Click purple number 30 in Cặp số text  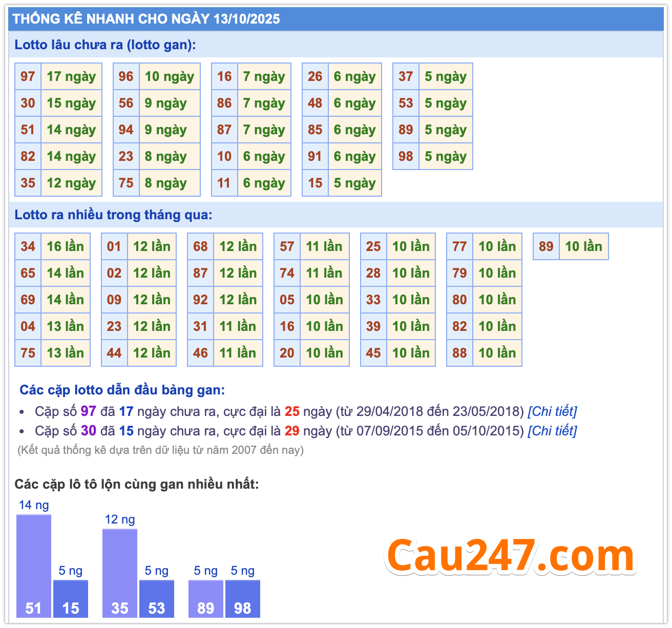click(x=88, y=431)
